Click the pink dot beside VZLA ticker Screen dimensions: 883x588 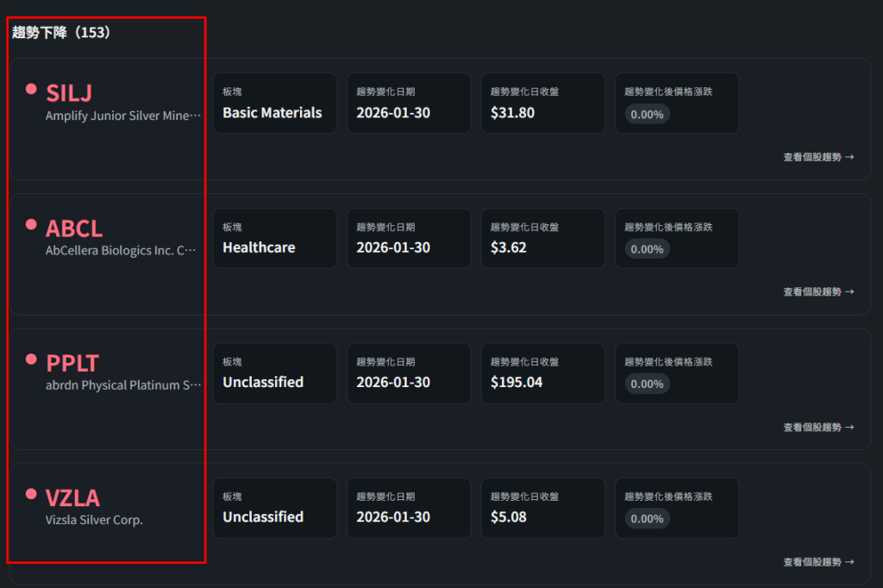31,494
